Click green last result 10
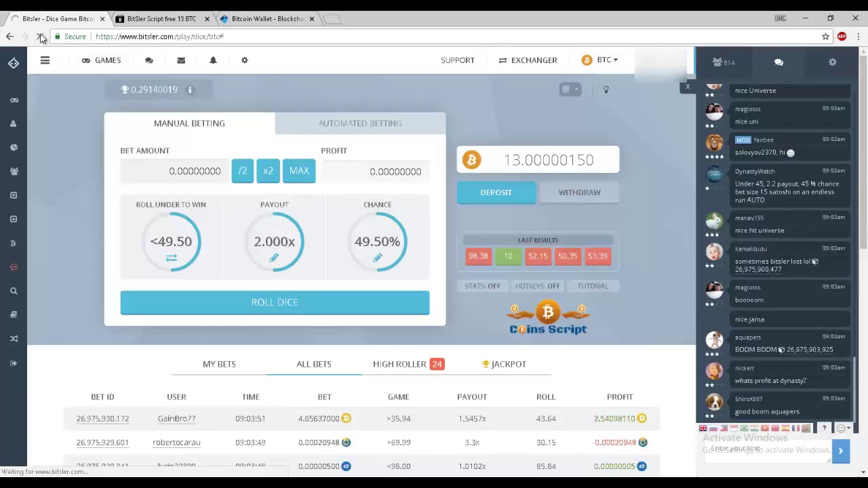The image size is (868, 488). [x=508, y=256]
